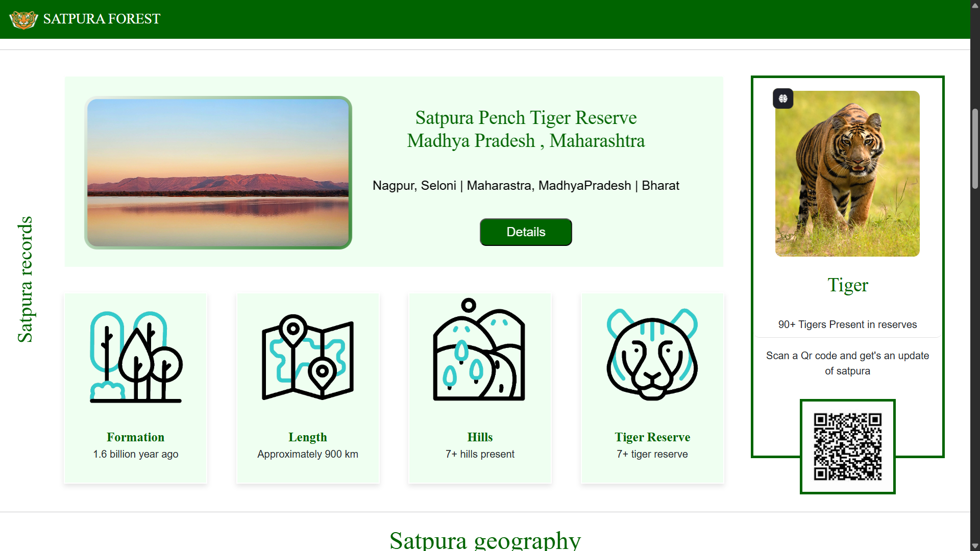Viewport: 980px width, 551px height.
Task: Select the Tiger Reserve card title
Action: pyautogui.click(x=652, y=437)
